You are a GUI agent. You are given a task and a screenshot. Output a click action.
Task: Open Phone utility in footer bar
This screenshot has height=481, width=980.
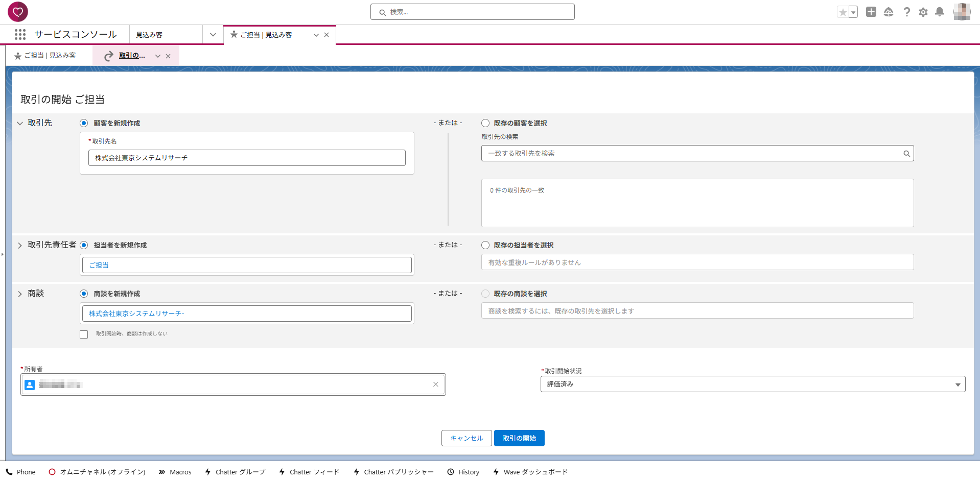click(x=21, y=472)
